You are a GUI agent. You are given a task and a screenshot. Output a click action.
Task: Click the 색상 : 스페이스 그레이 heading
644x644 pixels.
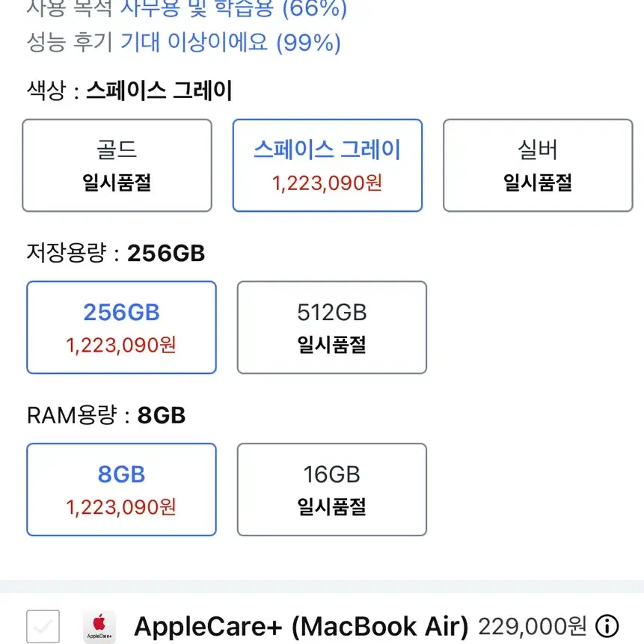[x=129, y=91]
